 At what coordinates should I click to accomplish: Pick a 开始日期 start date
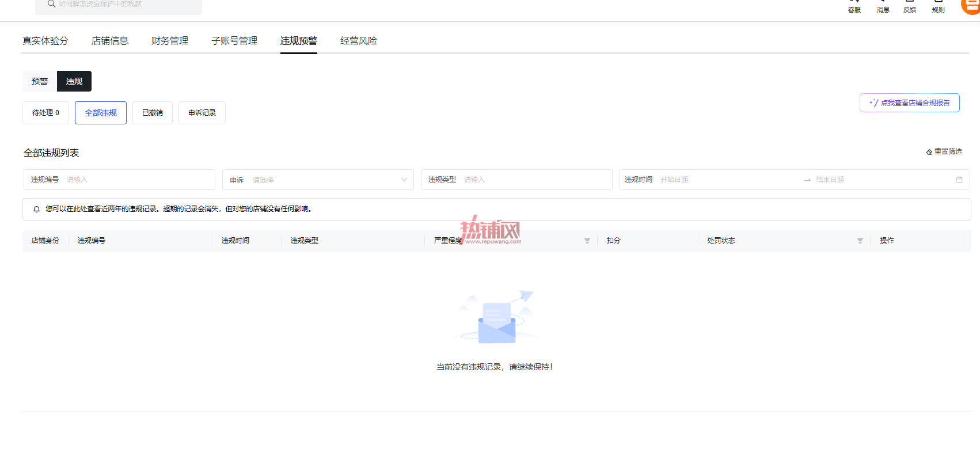tap(674, 180)
